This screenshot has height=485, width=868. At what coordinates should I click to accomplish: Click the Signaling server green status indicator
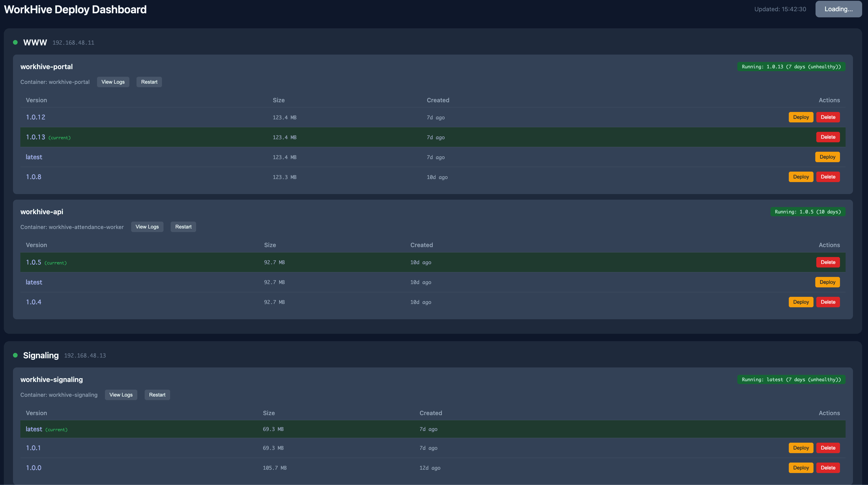[15, 355]
